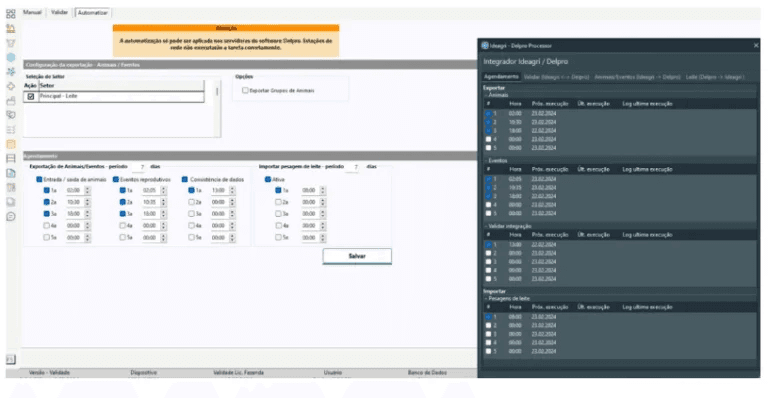This screenshot has width=768, height=398.
Task: Enable 2a schedule under Consistência de dados
Action: 192,202
